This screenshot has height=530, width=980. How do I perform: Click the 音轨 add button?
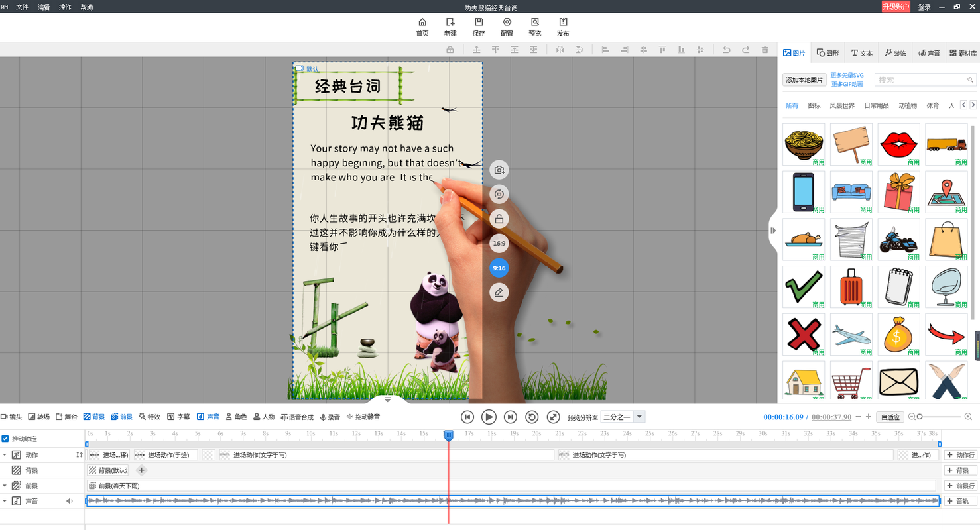tap(961, 501)
